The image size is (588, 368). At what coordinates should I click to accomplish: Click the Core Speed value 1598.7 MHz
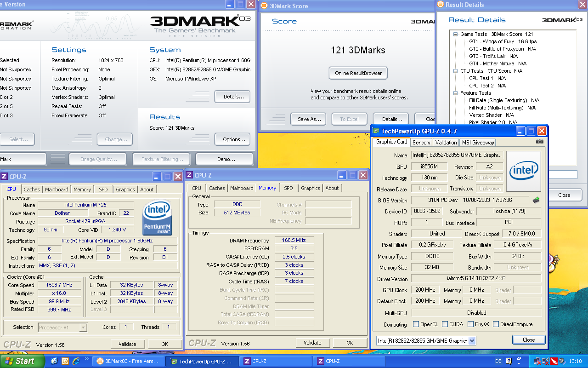click(59, 285)
